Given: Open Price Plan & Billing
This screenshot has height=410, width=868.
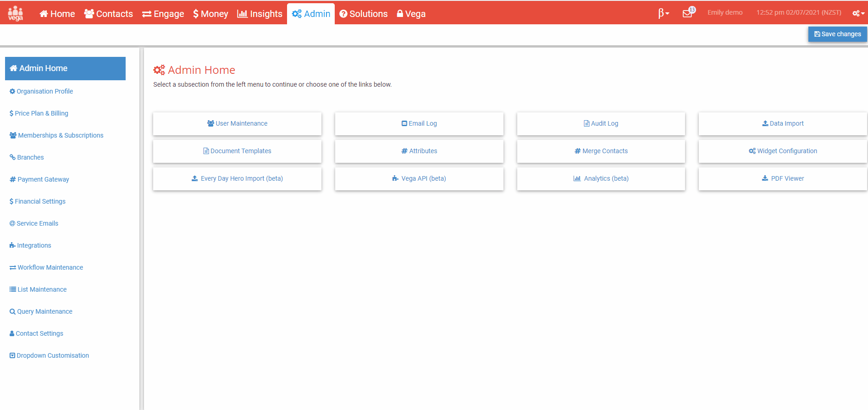Looking at the screenshot, I should (x=39, y=113).
